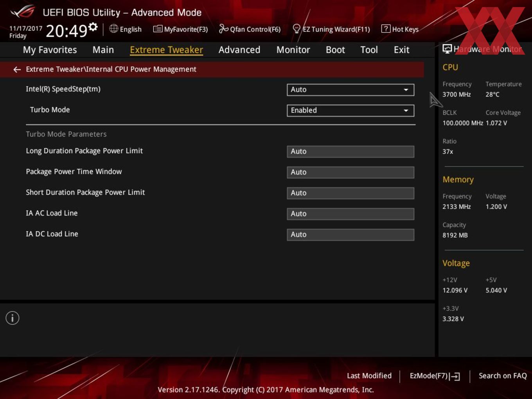Edit IA DC Load Line field
The image size is (532, 399).
[350, 234]
